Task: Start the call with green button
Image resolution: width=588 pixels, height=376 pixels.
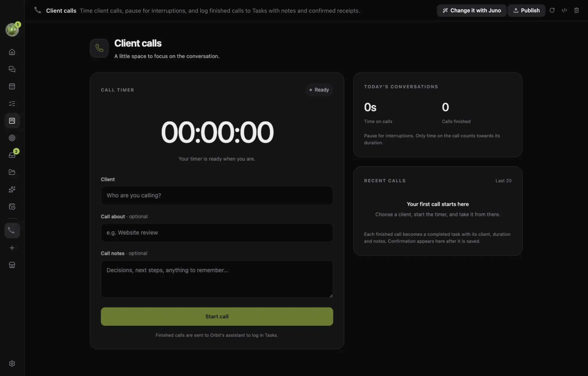Action: pyautogui.click(x=217, y=317)
